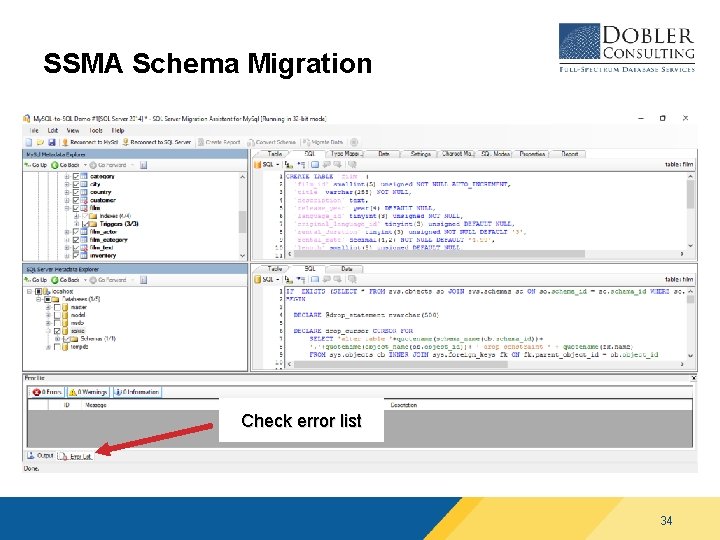Open the Edit menu
This screenshot has height=540, width=720.
pyautogui.click(x=53, y=130)
